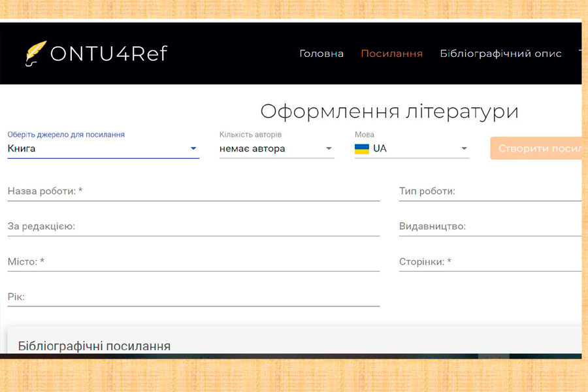Focus the Назва роботи input field
This screenshot has width=588, height=392.
click(x=193, y=191)
